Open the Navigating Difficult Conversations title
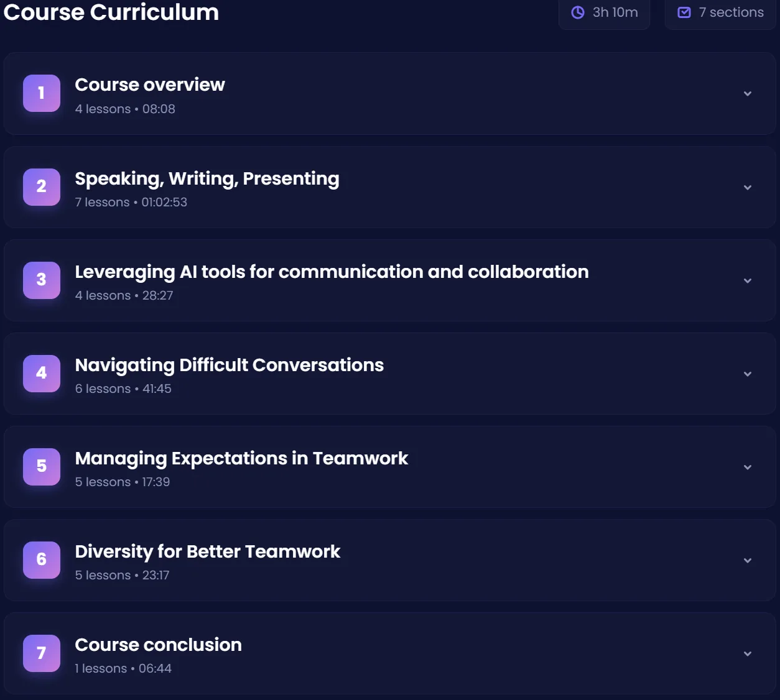Screen dimensions: 780x700 point(230,365)
